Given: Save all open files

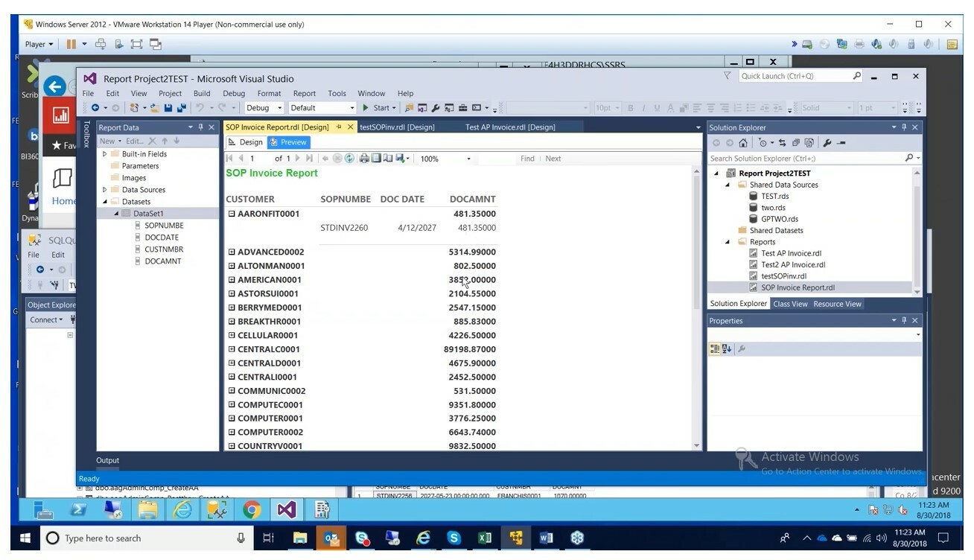Looking at the screenshot, I should (x=180, y=108).
